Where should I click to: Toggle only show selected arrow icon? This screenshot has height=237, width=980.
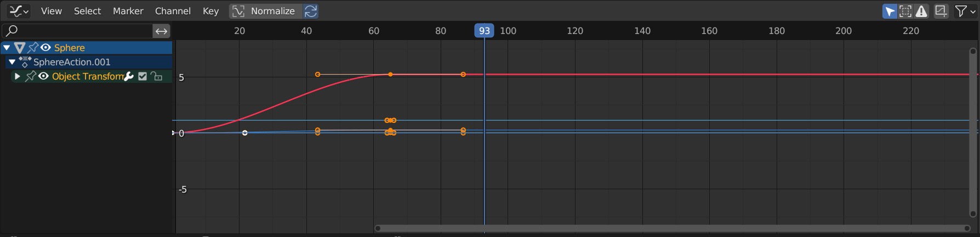(889, 11)
